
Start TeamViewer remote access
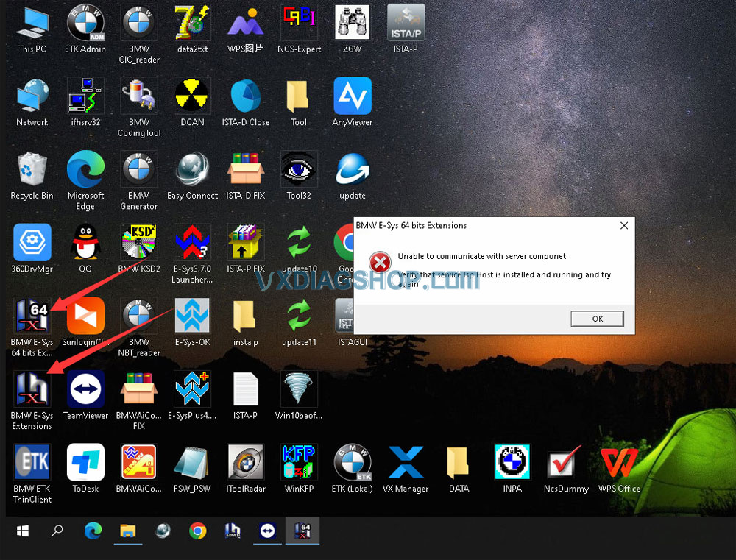point(85,389)
